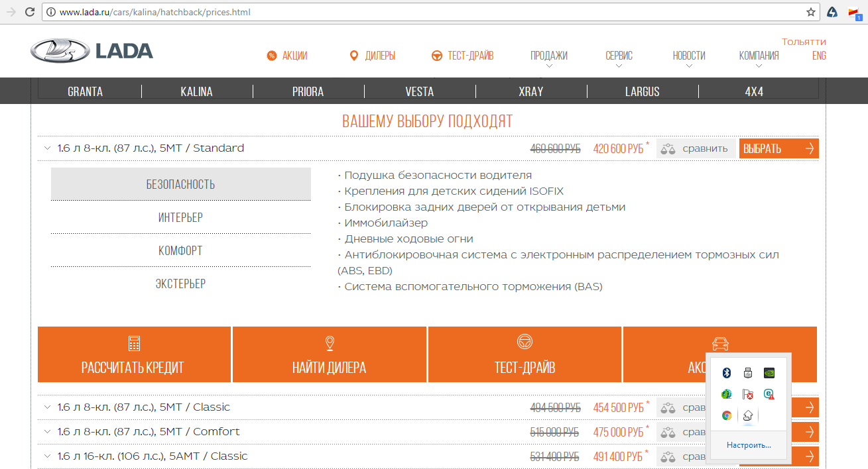This screenshot has width=868, height=469.
Task: Click the orange ТЕСТ-ДРАЙВ tile label
Action: [x=525, y=367]
